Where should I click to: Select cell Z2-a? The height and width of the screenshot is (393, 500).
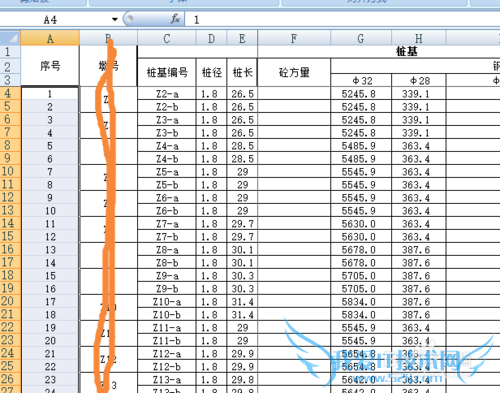(167, 94)
